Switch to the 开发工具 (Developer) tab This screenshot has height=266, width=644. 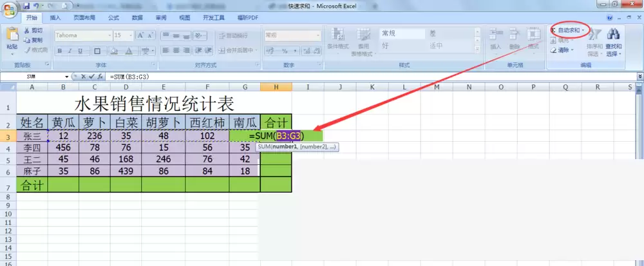point(214,17)
